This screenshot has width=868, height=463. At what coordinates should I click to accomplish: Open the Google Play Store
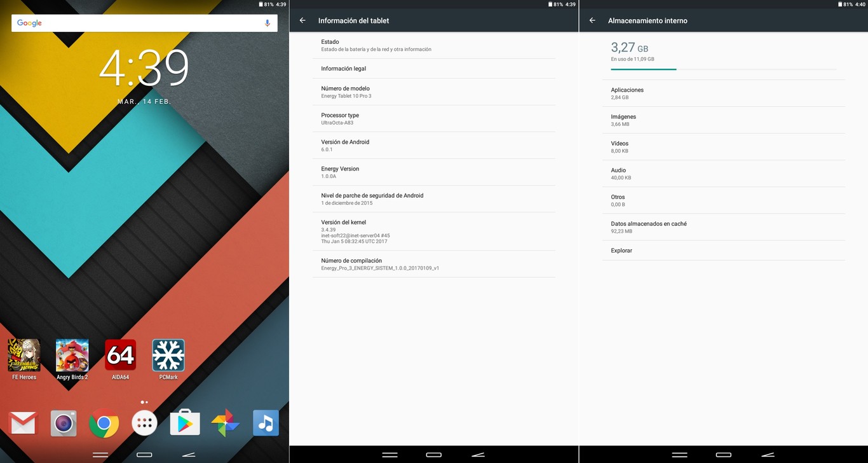pyautogui.click(x=184, y=422)
